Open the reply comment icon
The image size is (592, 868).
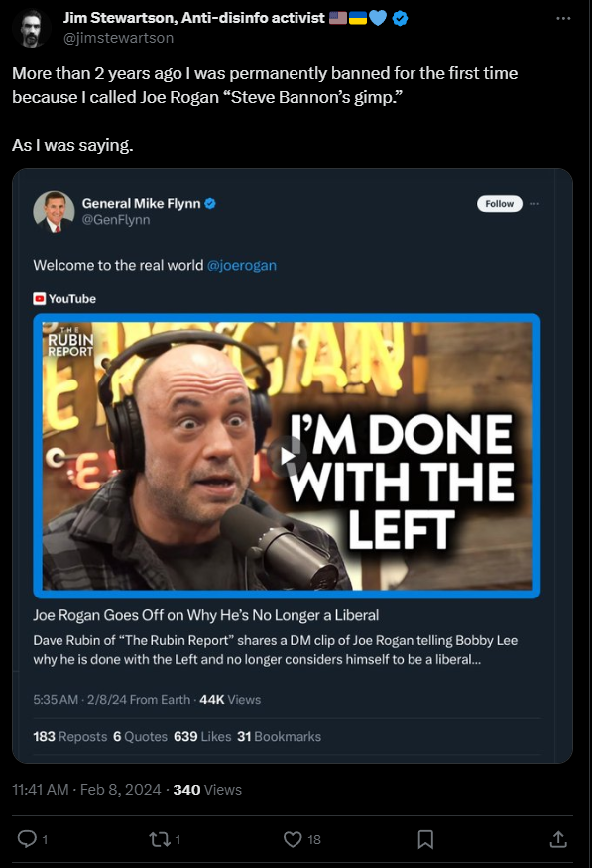pyautogui.click(x=27, y=839)
